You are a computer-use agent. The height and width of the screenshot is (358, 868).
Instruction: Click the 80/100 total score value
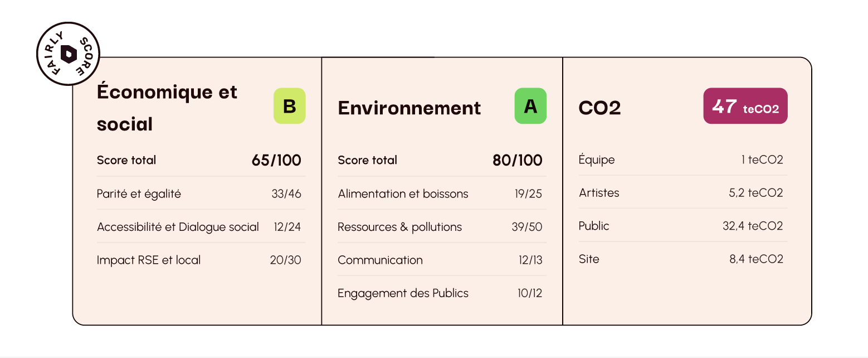517,161
